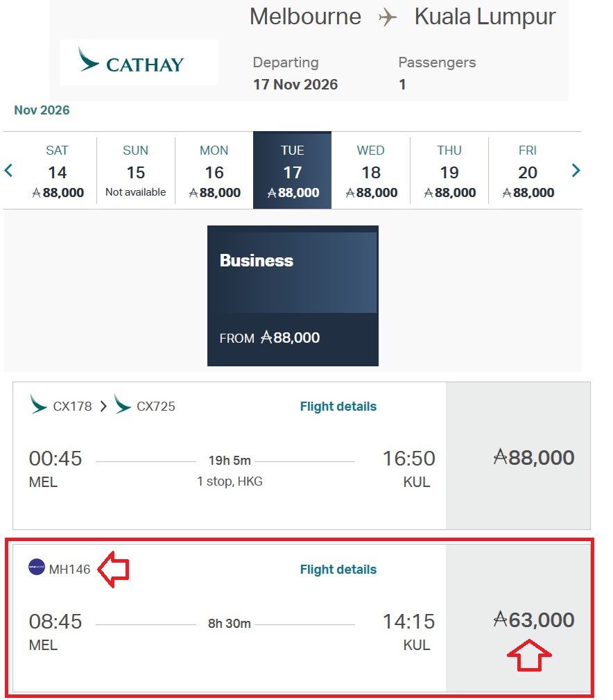Open Flight details for MH146 flight
613x700 pixels.
click(338, 570)
